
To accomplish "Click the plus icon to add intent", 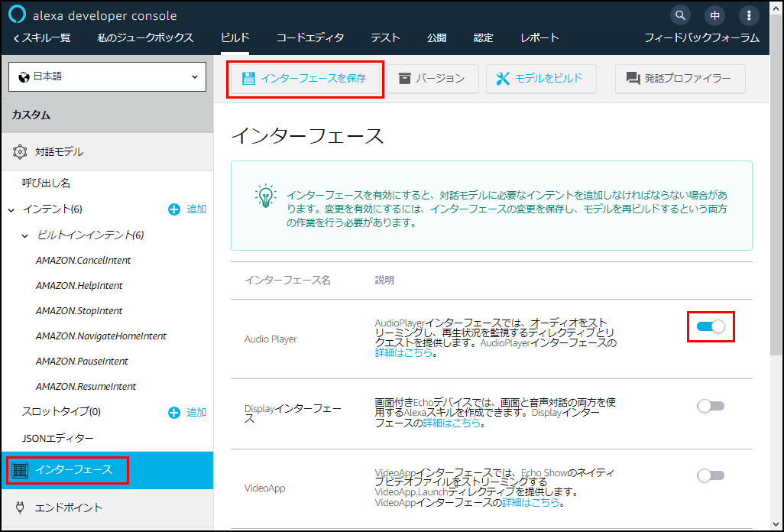I will [174, 209].
